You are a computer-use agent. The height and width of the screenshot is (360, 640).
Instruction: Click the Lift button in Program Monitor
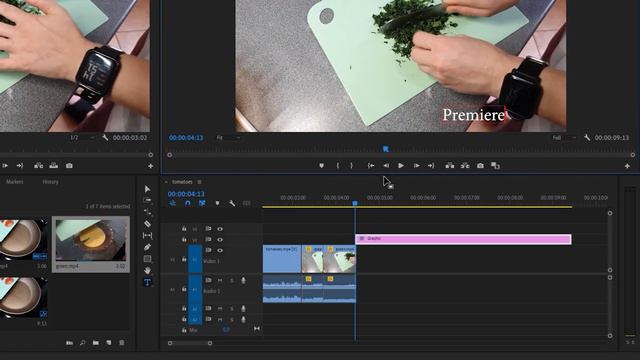point(450,166)
